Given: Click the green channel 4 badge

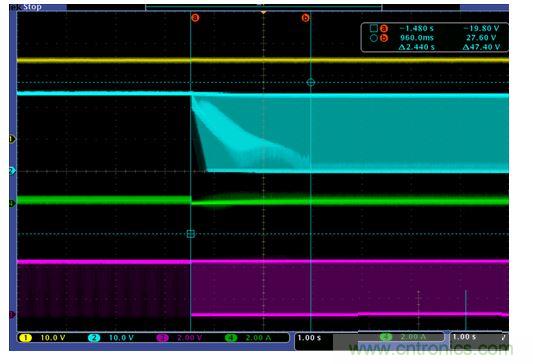Looking at the screenshot, I should click(231, 338).
